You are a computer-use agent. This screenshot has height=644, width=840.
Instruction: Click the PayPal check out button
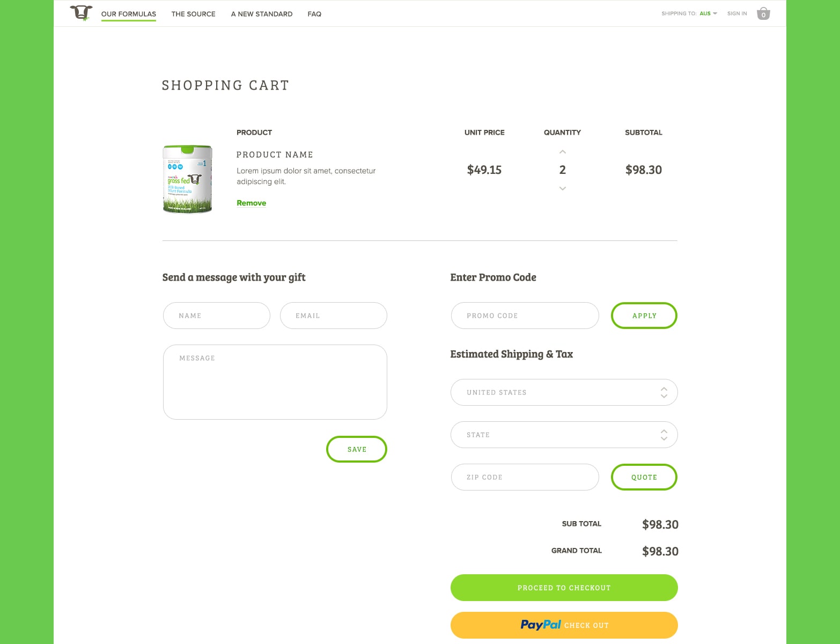(x=564, y=625)
